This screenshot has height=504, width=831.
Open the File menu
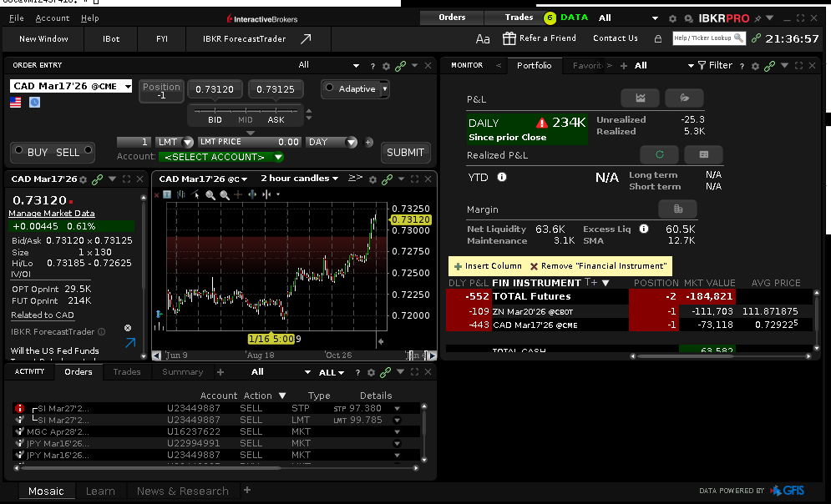(x=17, y=18)
